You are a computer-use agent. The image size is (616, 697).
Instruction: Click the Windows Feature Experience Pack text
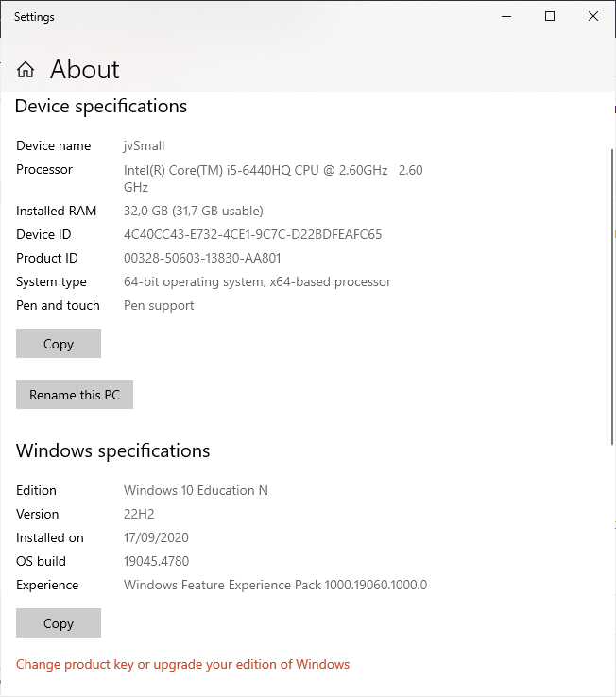point(275,585)
